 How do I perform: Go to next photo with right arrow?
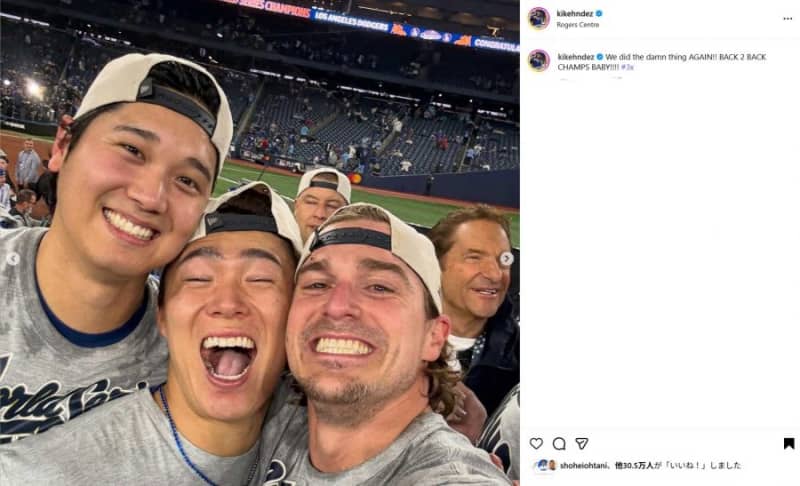pos(506,259)
